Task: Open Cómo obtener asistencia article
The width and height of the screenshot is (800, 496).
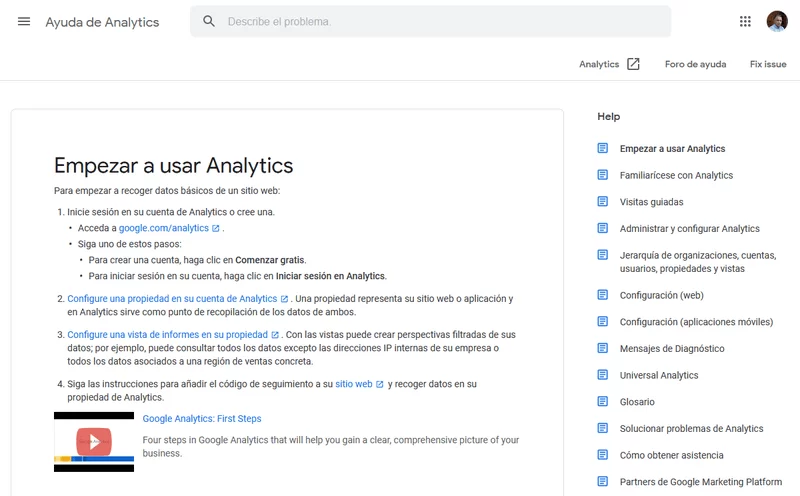Action: (671, 455)
